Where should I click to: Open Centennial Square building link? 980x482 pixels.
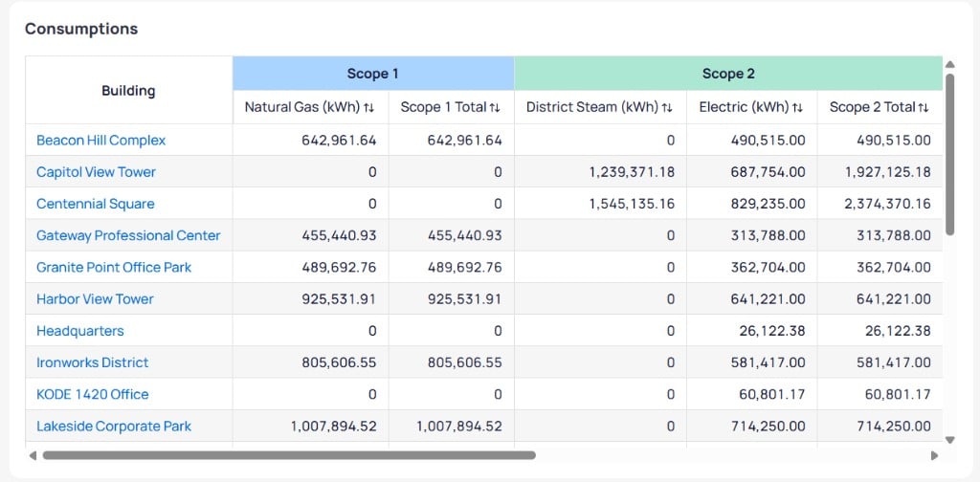(x=96, y=204)
